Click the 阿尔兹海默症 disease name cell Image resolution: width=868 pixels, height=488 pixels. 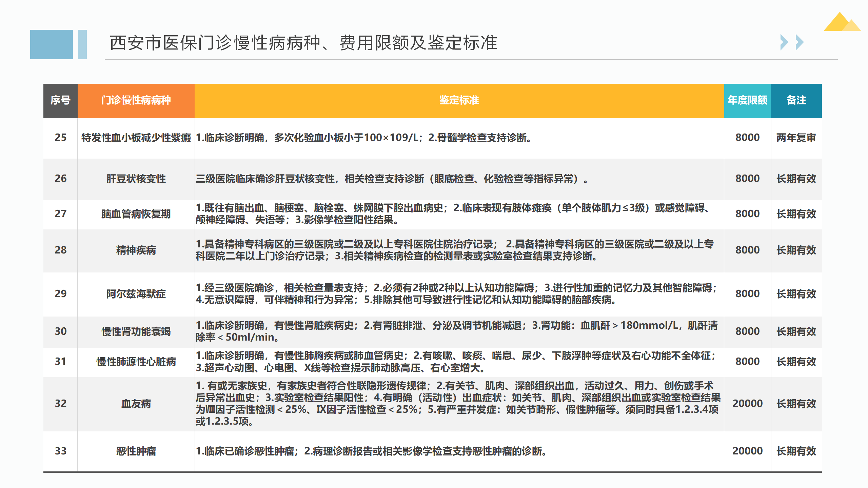coord(136,294)
